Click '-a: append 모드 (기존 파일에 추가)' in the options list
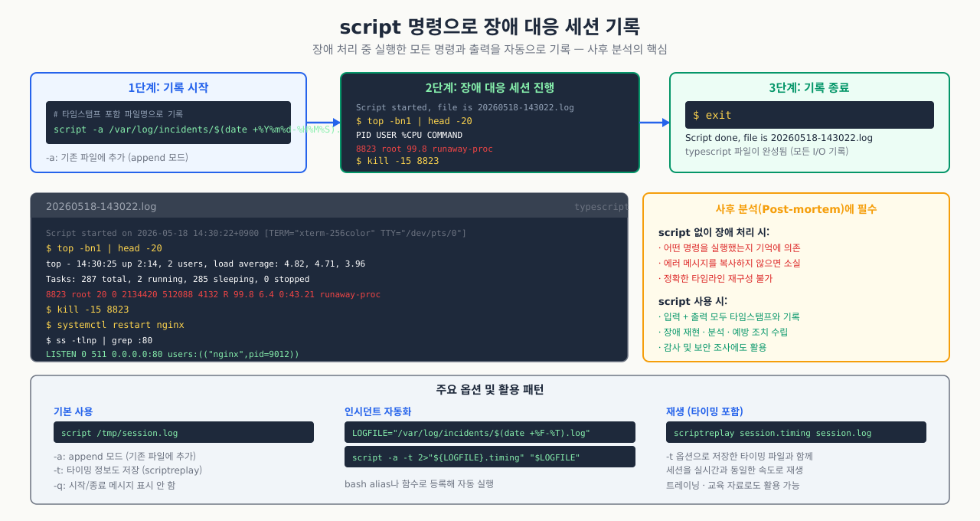Image resolution: width=980 pixels, height=521 pixels. [125, 456]
